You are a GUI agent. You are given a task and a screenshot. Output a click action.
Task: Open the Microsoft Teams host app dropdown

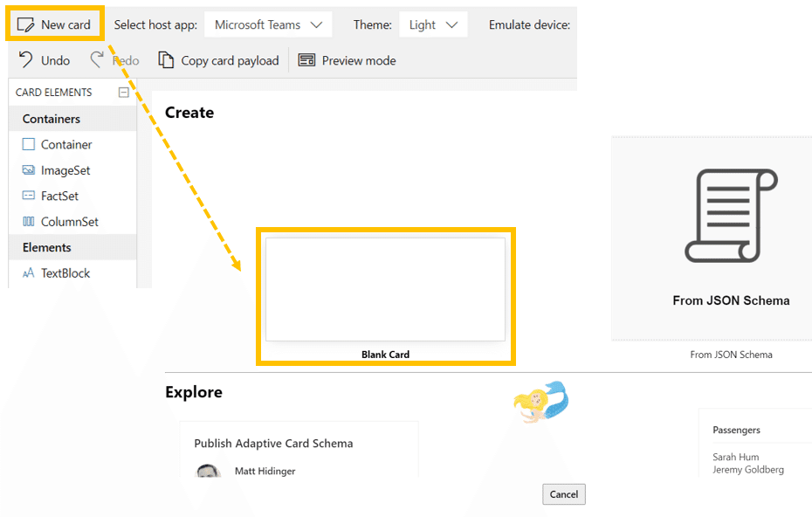click(x=268, y=24)
